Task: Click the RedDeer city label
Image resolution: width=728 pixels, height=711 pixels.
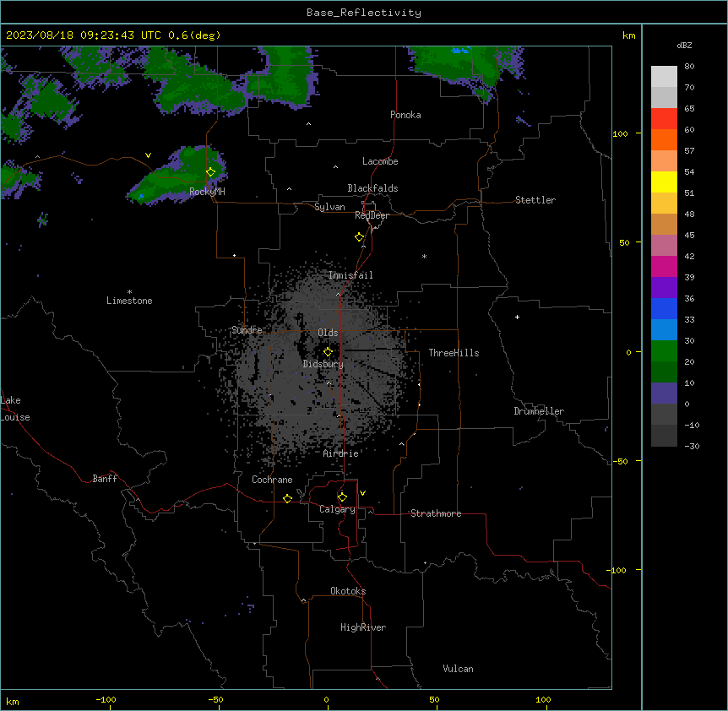Action: 372,215
